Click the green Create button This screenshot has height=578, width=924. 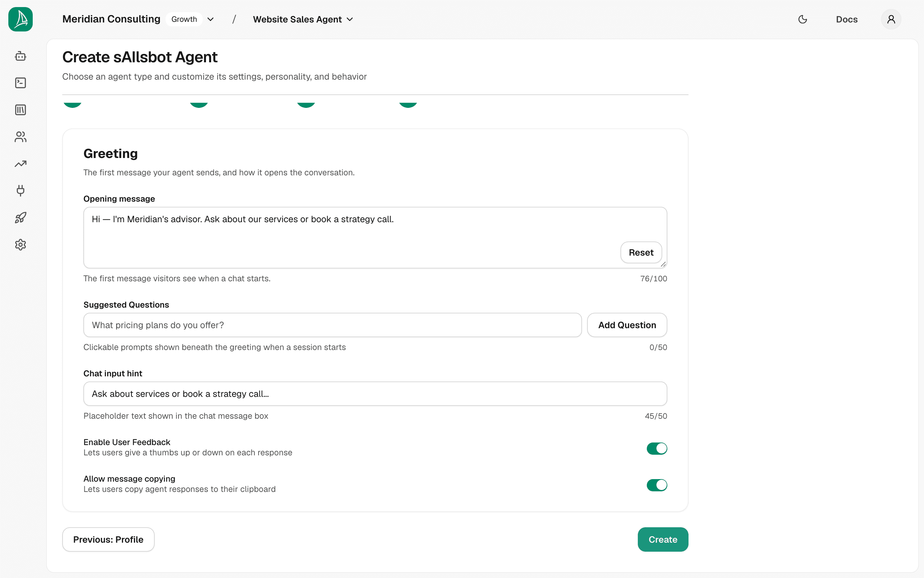663,539
